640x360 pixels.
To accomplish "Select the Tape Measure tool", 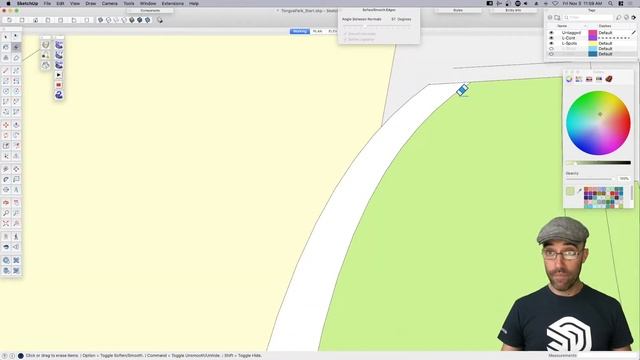I will click(6, 169).
